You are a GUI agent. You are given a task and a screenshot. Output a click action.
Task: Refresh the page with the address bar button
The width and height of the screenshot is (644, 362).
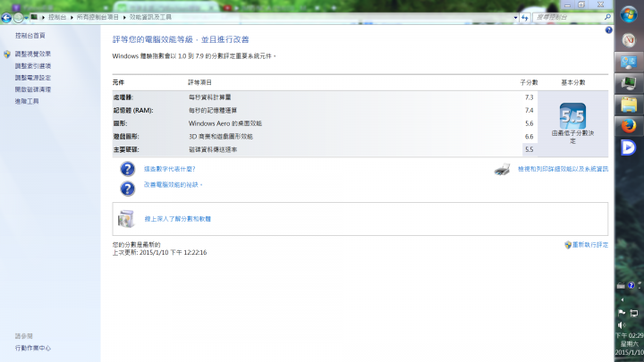[524, 18]
